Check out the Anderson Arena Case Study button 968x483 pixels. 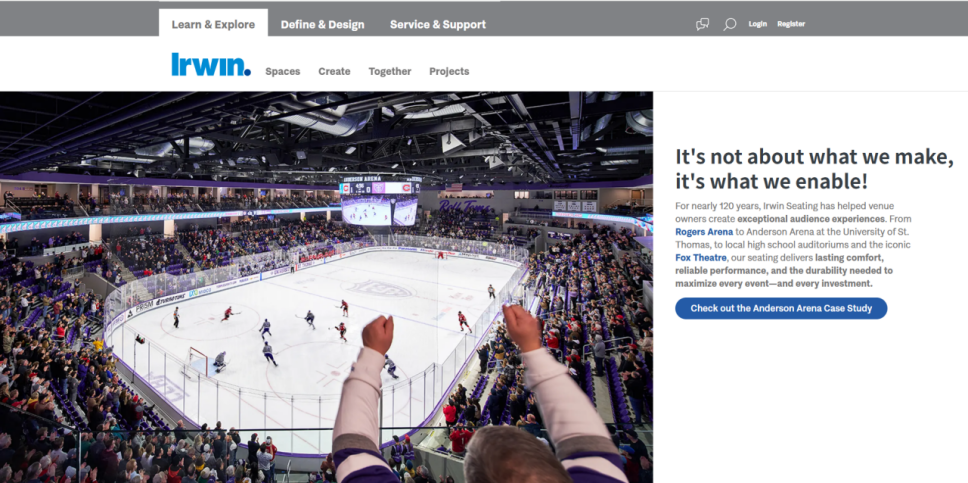tap(781, 308)
